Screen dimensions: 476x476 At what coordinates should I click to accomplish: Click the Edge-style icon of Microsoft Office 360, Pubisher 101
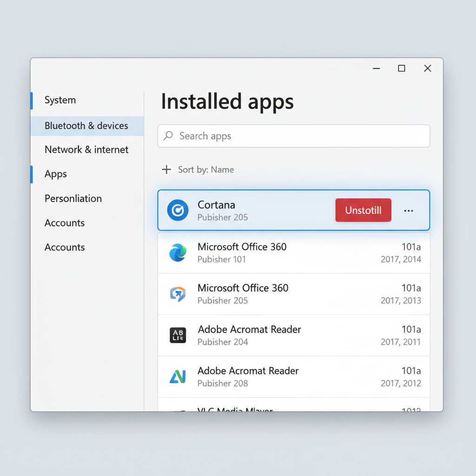[178, 252]
